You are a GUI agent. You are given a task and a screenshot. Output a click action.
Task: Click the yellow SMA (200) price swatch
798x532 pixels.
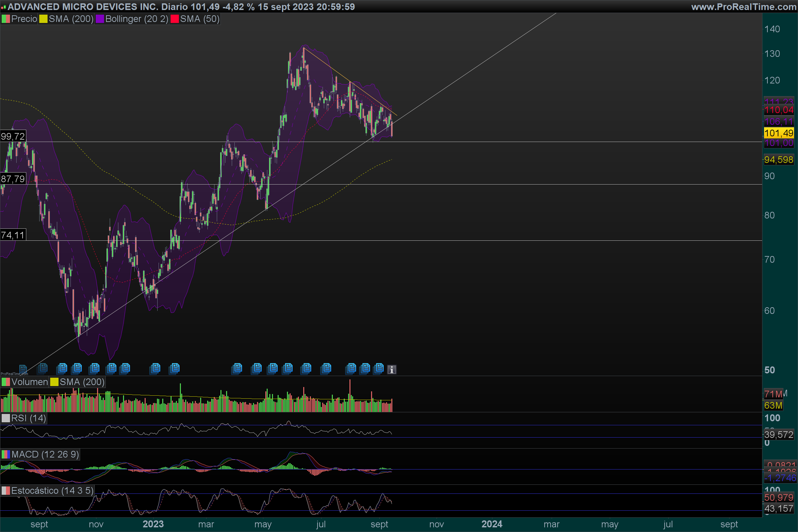coord(43,19)
